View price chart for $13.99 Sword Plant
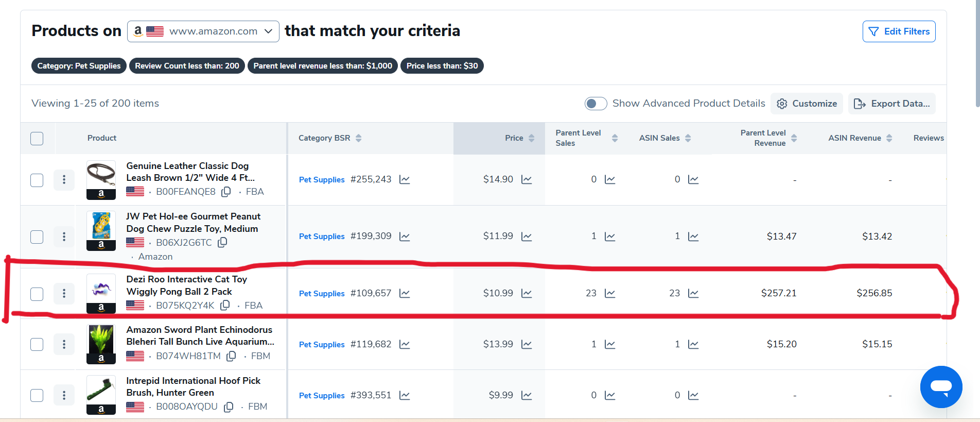Screen dimensions: 980x422 (x=527, y=344)
